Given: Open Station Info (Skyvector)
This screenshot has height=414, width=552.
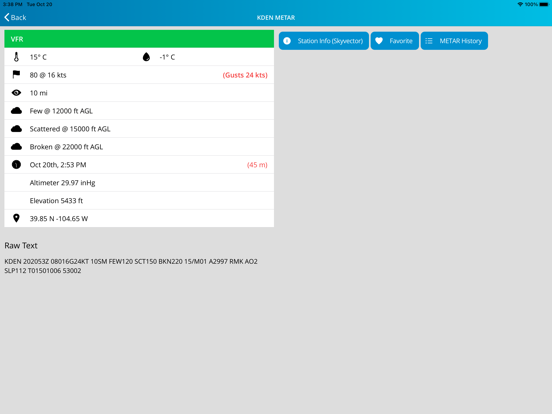Looking at the screenshot, I should 324,41.
